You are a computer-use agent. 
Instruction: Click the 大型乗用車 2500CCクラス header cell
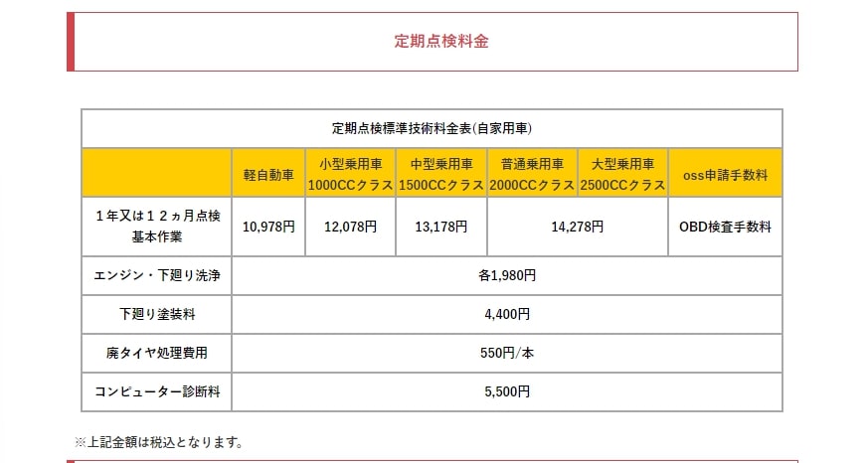tap(622, 174)
